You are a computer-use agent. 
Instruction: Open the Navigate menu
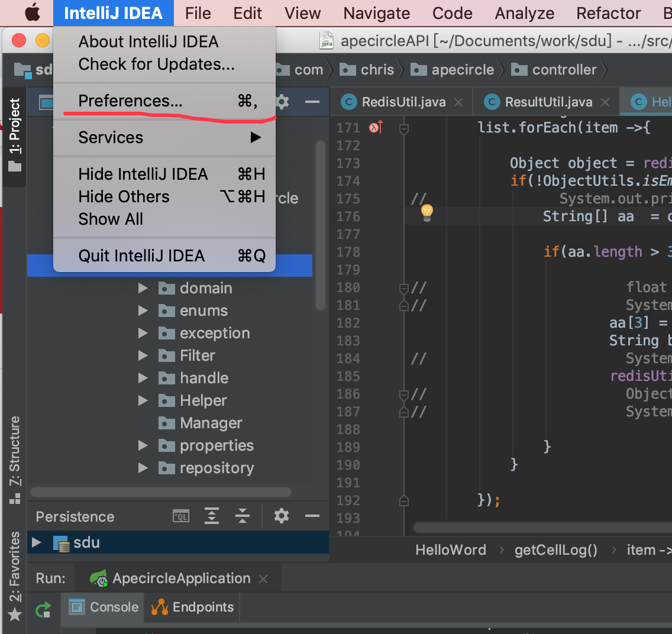376,13
